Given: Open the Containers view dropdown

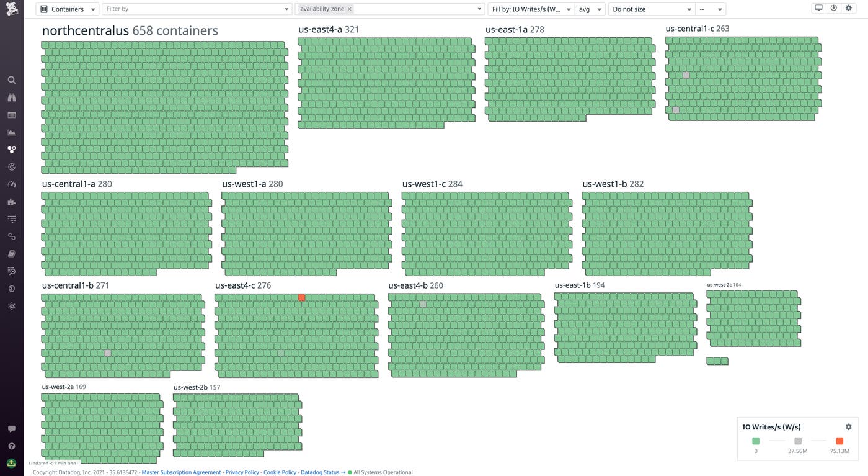Looking at the screenshot, I should [67, 9].
